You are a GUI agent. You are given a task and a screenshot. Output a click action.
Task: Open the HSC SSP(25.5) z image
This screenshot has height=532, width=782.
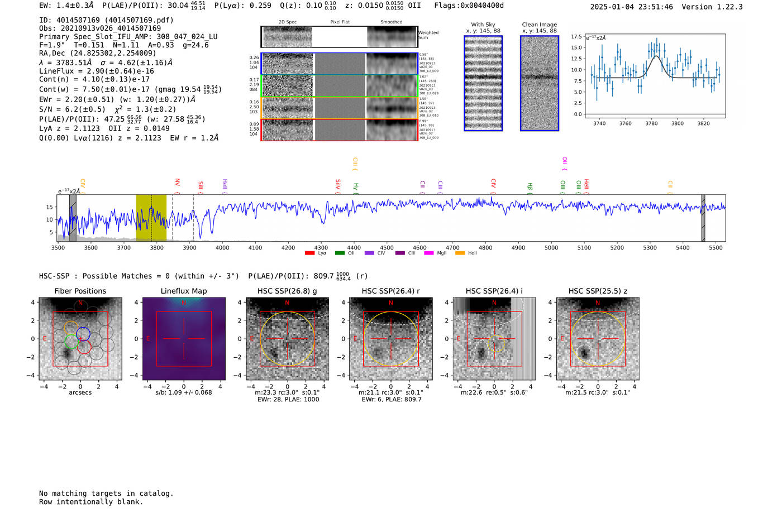598,339
